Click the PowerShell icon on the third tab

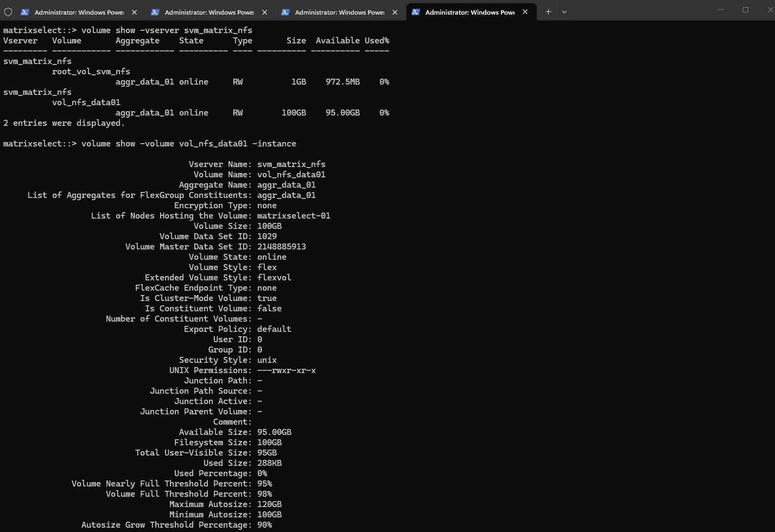click(x=285, y=12)
